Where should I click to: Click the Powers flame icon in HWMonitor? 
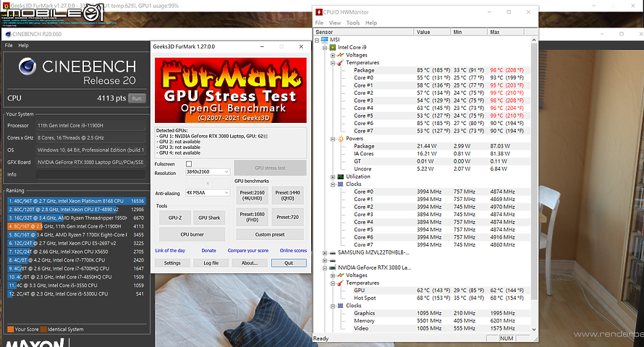(x=341, y=139)
